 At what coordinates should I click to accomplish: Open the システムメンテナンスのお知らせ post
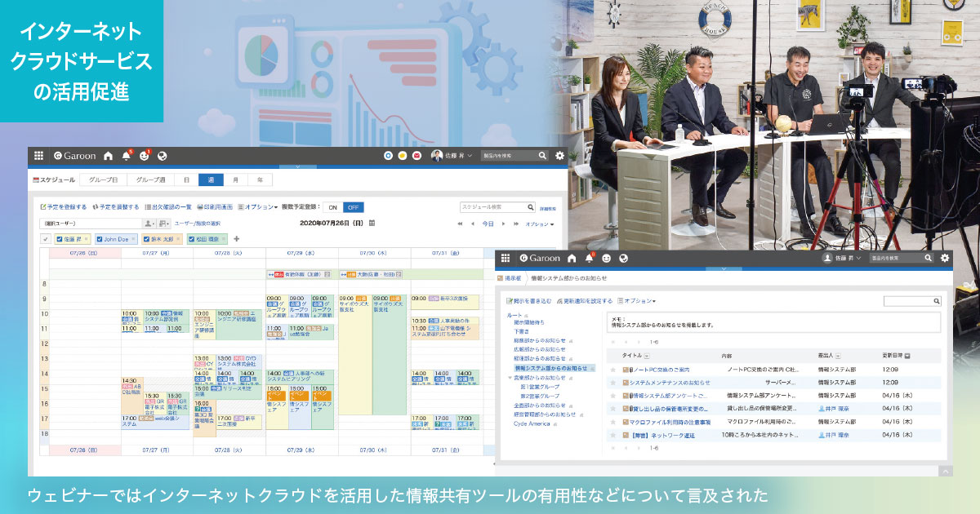pos(669,382)
